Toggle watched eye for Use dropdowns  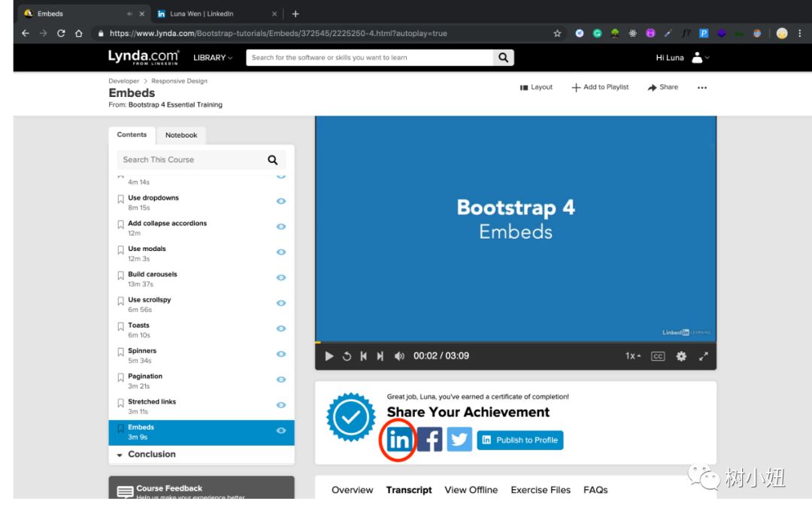click(280, 201)
